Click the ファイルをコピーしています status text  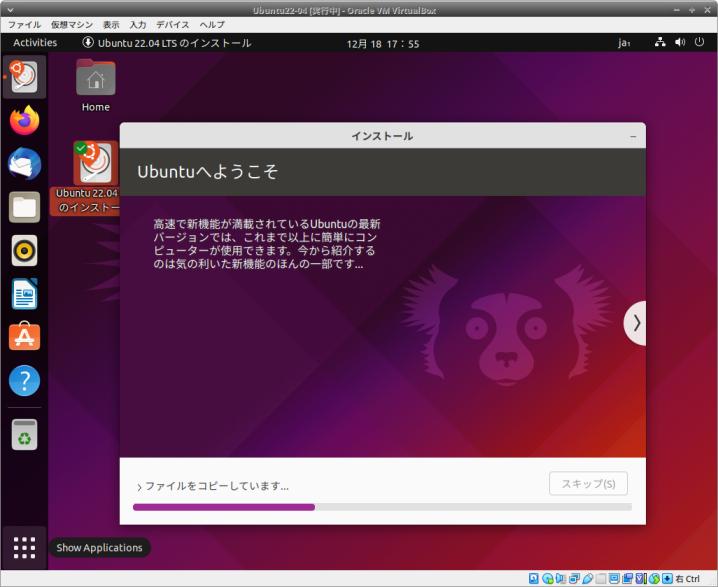click(217, 486)
